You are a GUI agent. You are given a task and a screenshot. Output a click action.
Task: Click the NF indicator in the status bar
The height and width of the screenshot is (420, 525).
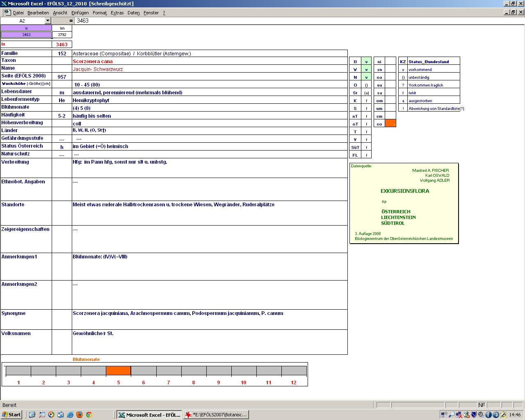coord(482,405)
